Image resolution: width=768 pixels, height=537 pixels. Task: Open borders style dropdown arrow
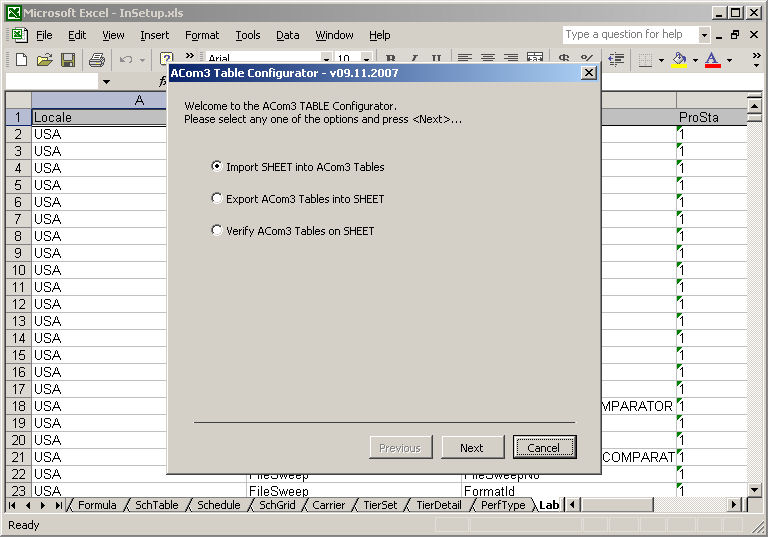pos(661,60)
